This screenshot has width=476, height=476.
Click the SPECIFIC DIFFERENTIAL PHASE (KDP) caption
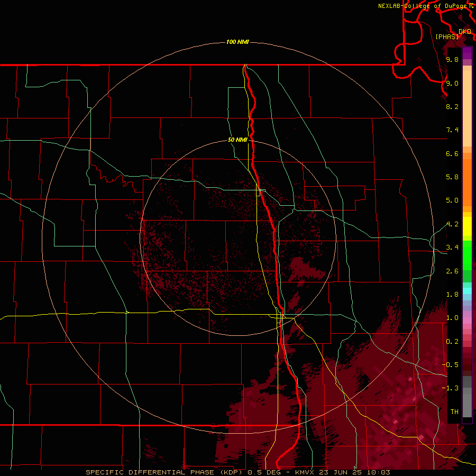click(x=164, y=472)
